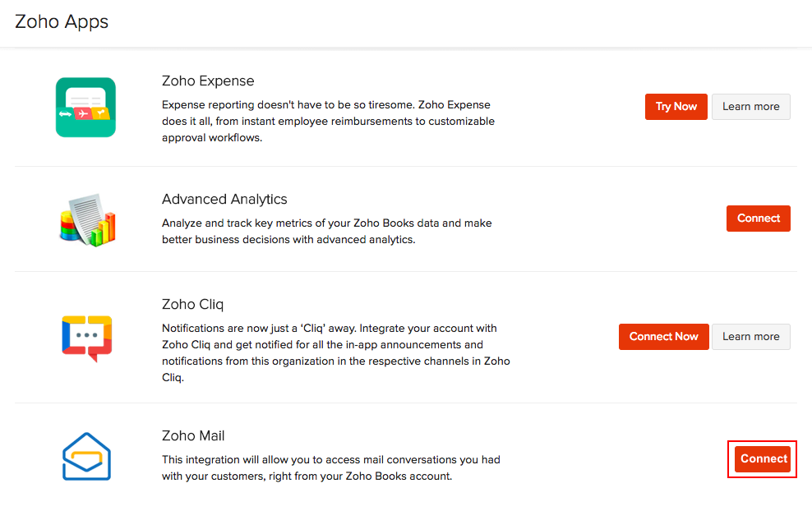Select the Zoho Expense card-style logo
Image resolution: width=812 pixels, height=511 pixels.
[x=85, y=107]
